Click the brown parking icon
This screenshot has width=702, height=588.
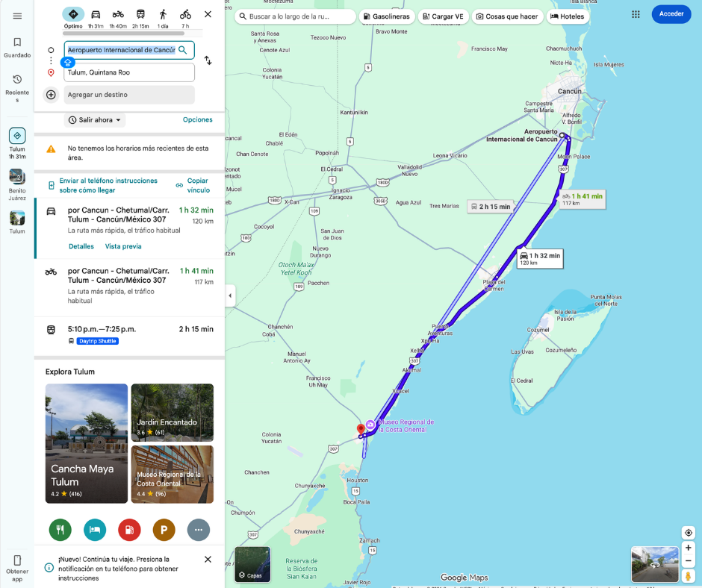(x=164, y=530)
